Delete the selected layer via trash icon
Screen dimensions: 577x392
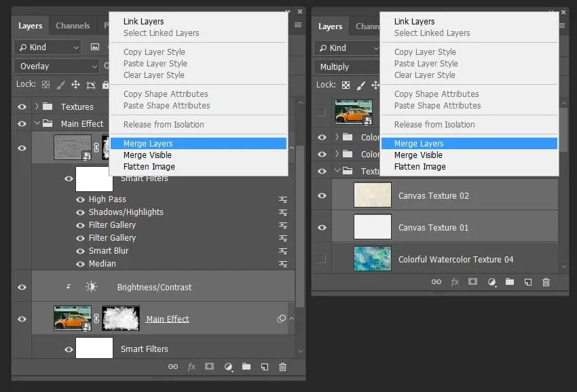282,366
